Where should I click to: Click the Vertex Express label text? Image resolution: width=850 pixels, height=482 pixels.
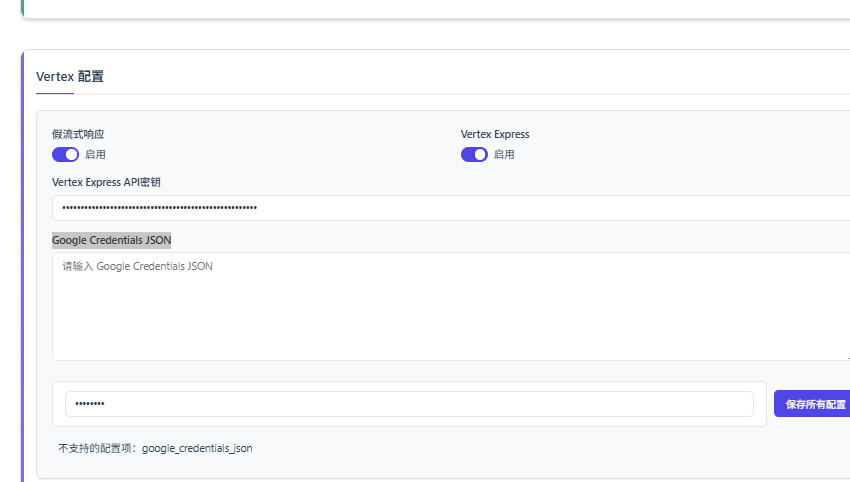click(x=495, y=134)
